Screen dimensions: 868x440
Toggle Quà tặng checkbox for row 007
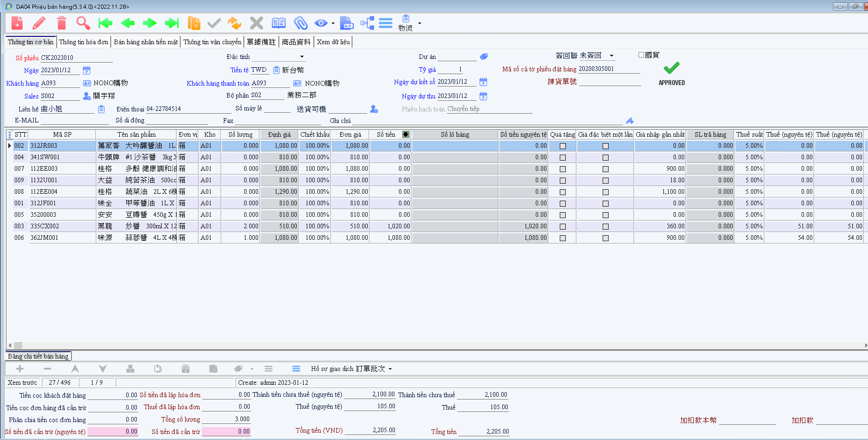[x=563, y=169]
